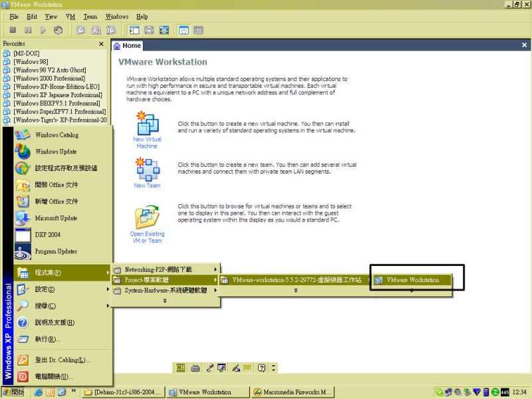Open the 執行(R) run dialog entry
The height and width of the screenshot is (399, 532).
click(x=63, y=339)
